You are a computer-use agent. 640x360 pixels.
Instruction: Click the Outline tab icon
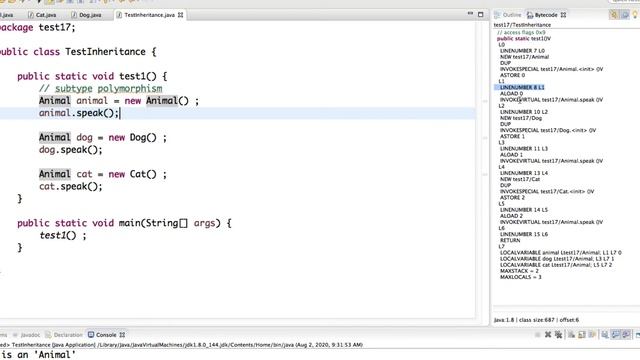[497, 15]
